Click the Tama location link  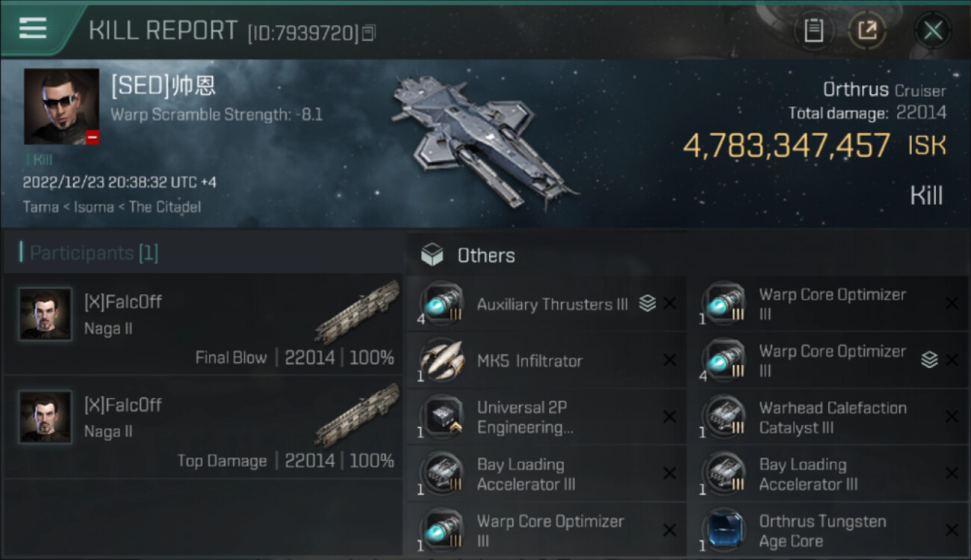40,207
